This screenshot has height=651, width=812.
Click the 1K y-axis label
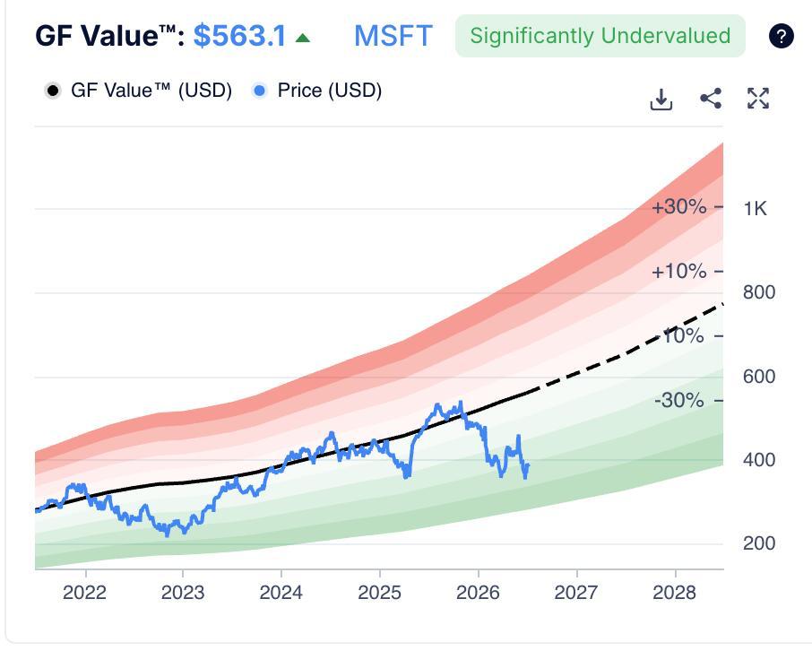coord(755,209)
